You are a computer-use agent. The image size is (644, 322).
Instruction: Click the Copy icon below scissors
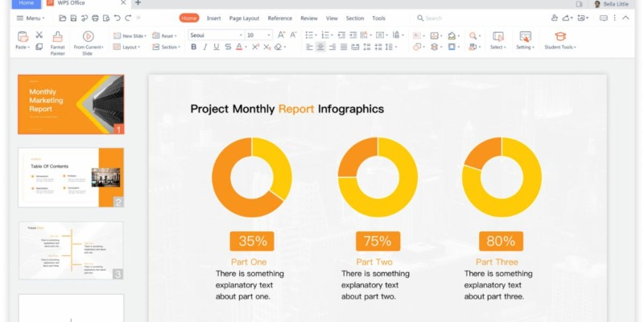[x=39, y=47]
